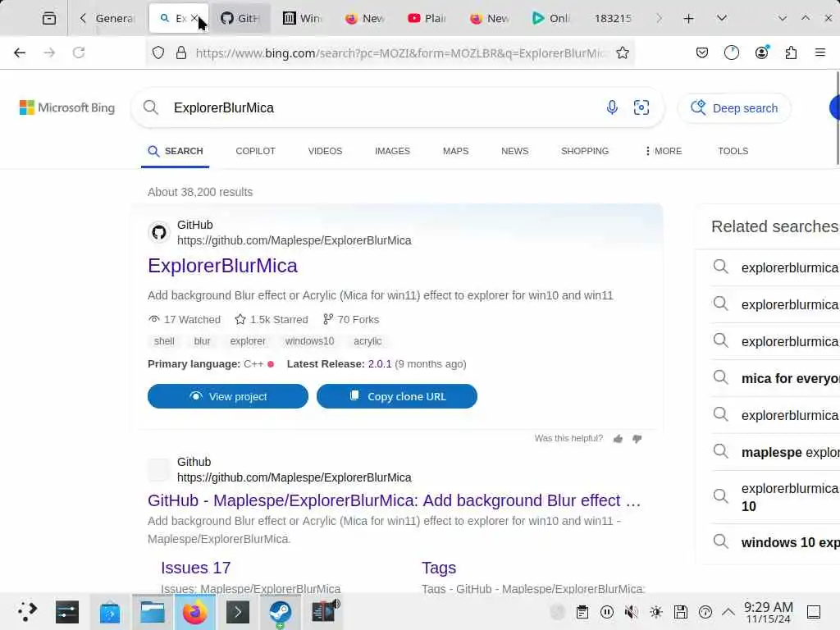
Task: Open Firefox hamburger application menu
Action: [x=820, y=52]
